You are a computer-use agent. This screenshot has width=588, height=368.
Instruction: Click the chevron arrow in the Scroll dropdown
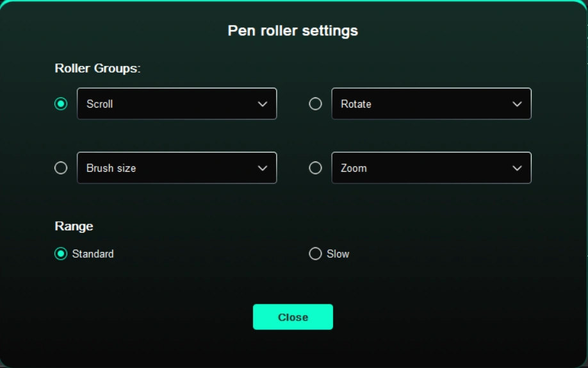[x=263, y=104]
